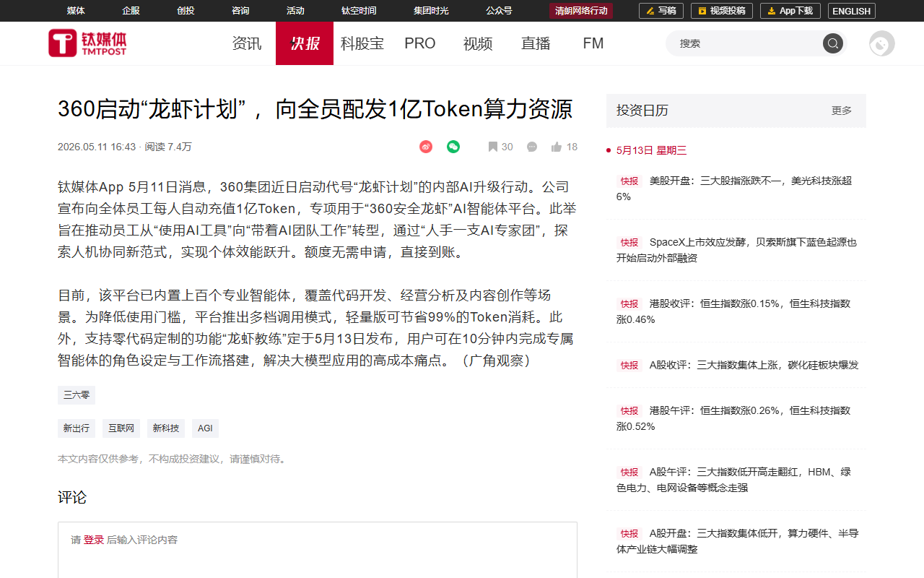Viewport: 924px width, 578px height.
Task: Click the 5月13日 星期三 date label
Action: pos(651,150)
